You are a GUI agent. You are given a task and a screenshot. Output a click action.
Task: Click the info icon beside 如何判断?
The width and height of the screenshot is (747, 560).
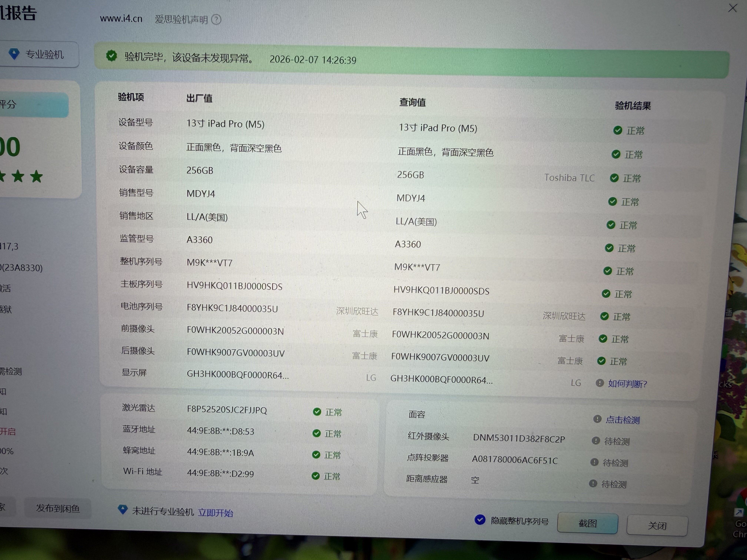point(599,383)
